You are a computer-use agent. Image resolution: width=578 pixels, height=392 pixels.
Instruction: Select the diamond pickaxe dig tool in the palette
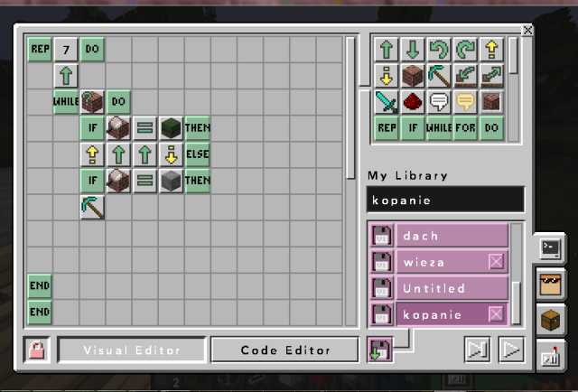point(439,76)
